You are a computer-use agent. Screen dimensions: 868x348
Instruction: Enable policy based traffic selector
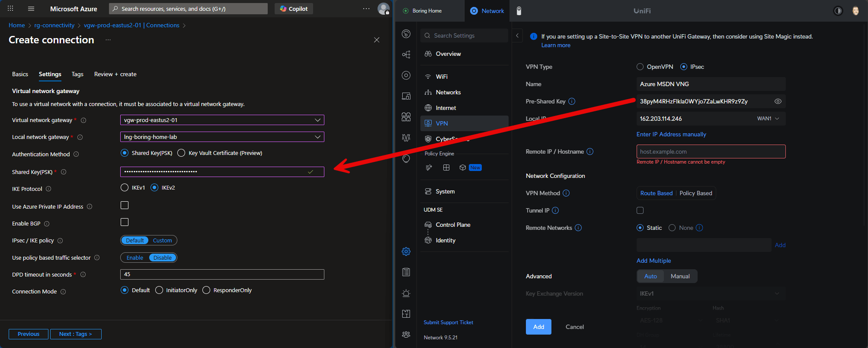tap(135, 258)
